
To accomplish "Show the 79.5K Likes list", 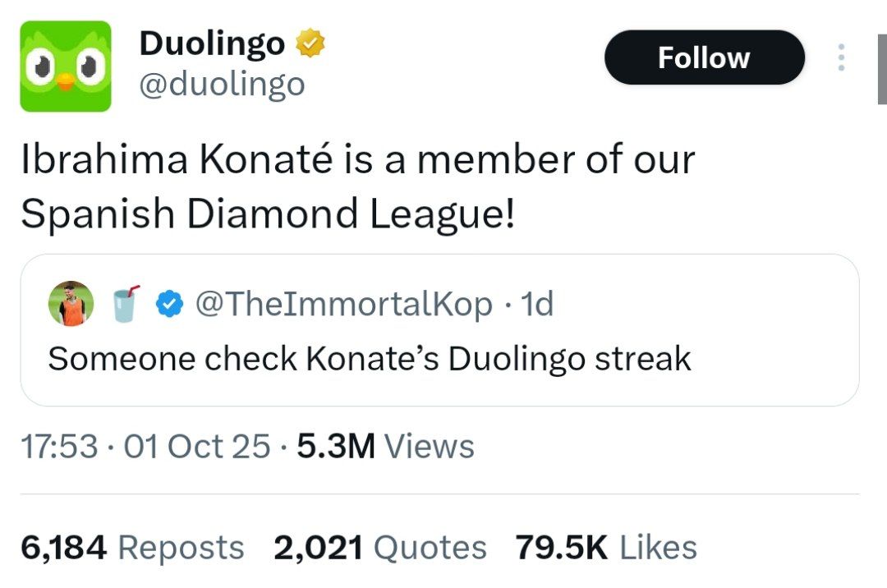I will pyautogui.click(x=606, y=548).
